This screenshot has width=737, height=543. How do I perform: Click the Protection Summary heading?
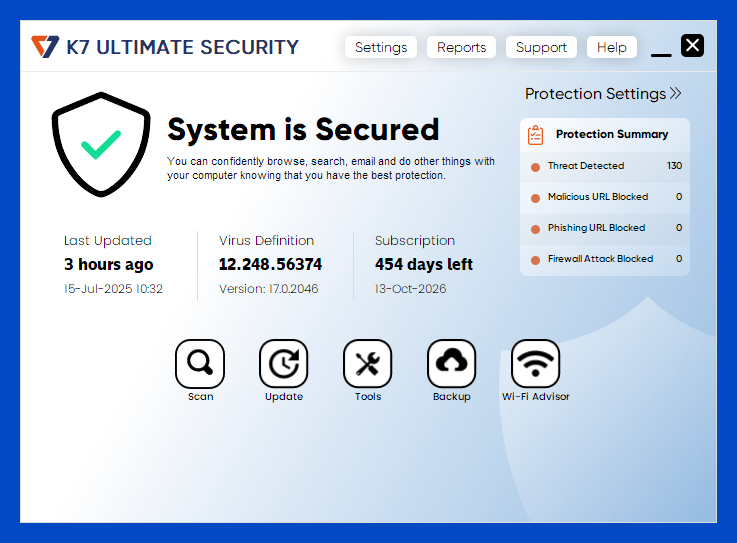612,134
